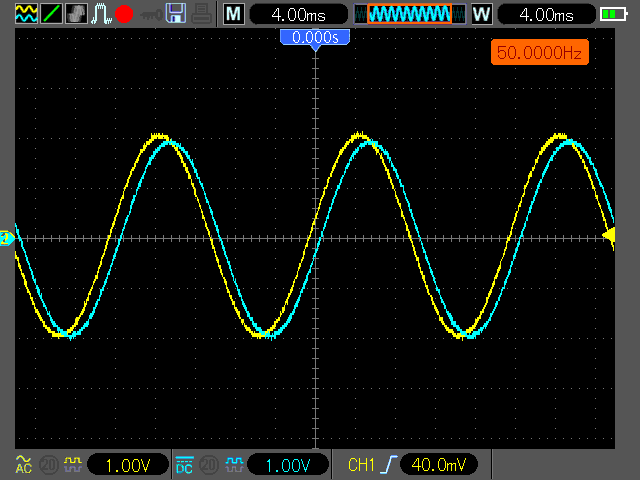Click the pulse waveform icon in toolbar
This screenshot has width=640, height=480.
click(x=100, y=14)
